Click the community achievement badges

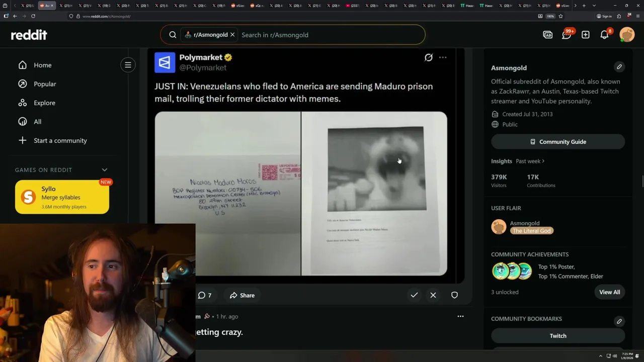coord(512,271)
